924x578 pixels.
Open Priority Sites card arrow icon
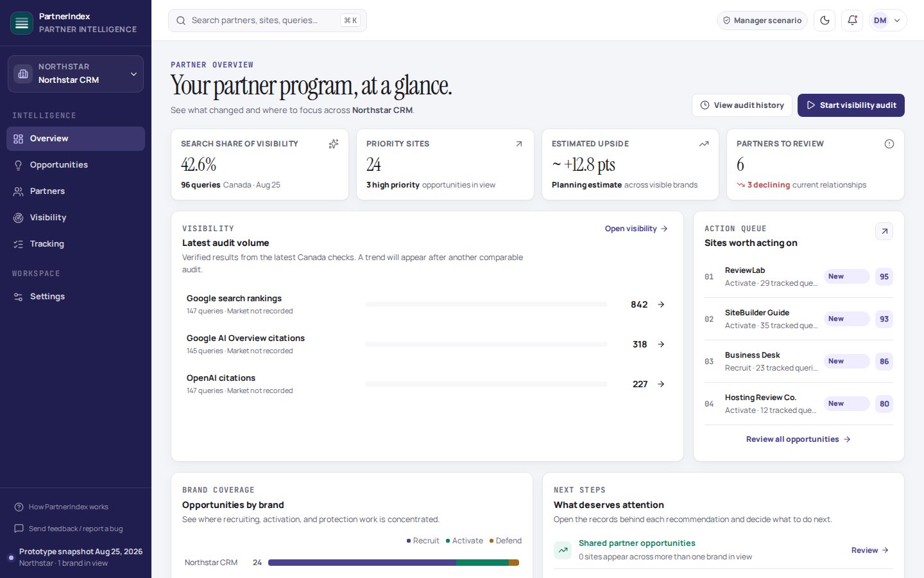coord(519,144)
